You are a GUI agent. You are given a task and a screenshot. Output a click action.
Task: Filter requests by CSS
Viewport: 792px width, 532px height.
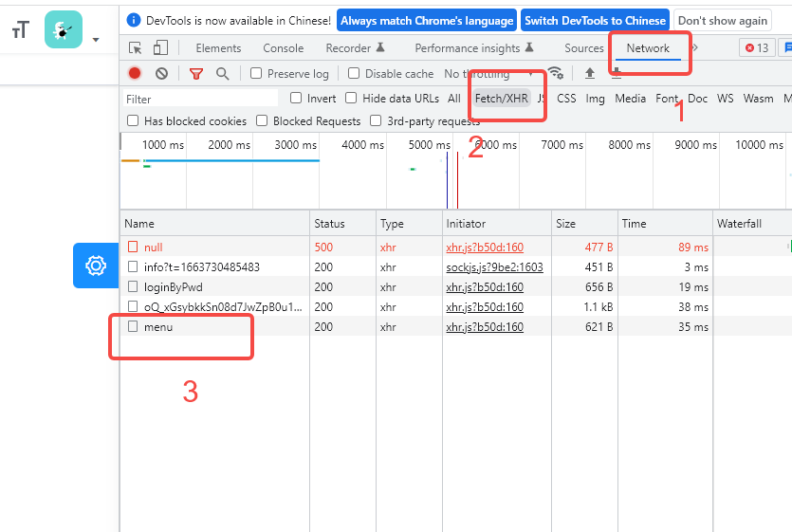tap(566, 98)
